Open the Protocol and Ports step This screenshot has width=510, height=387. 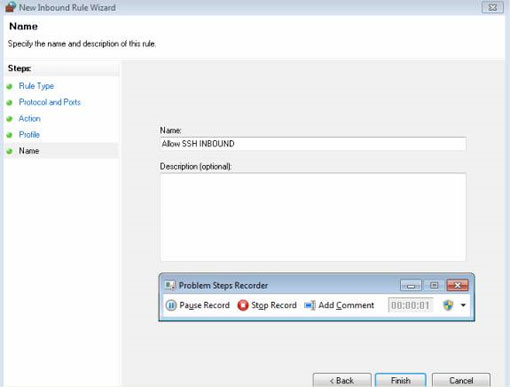[x=50, y=102]
